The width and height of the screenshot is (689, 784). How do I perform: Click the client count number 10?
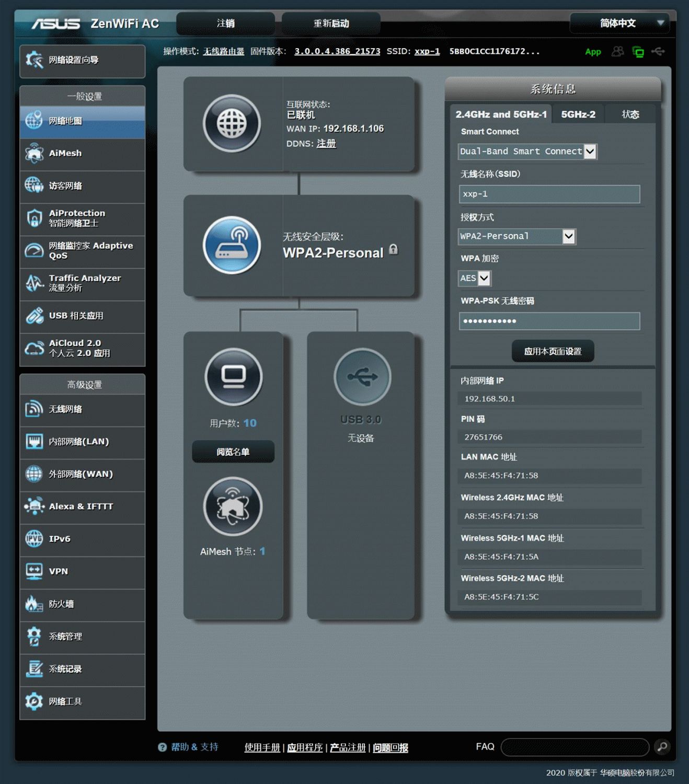point(250,423)
